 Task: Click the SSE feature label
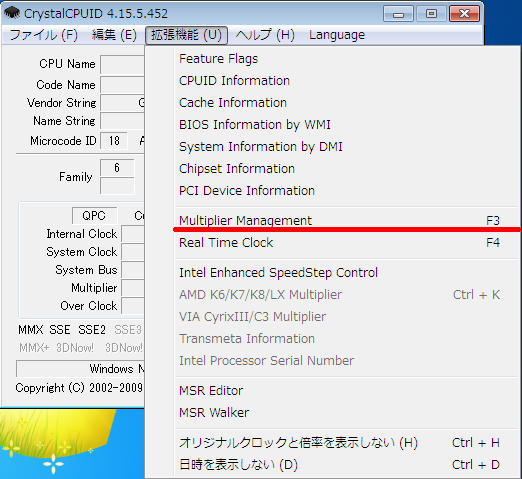[x=60, y=330]
